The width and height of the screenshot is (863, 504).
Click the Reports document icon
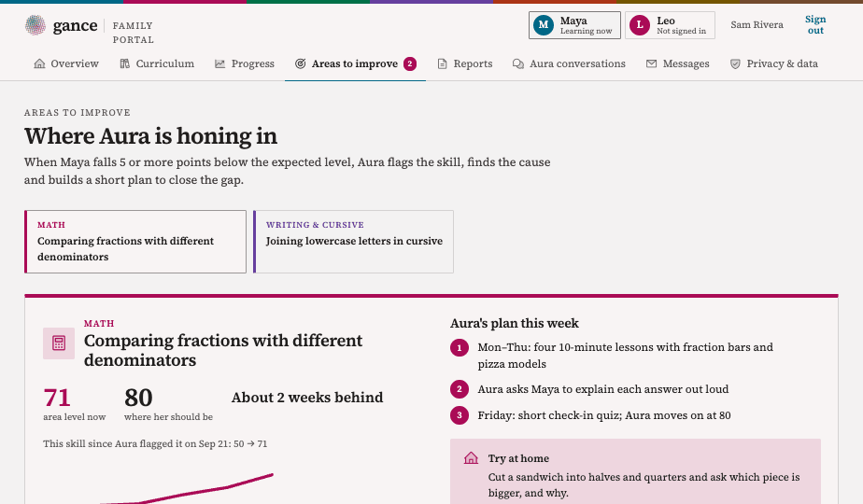click(442, 63)
